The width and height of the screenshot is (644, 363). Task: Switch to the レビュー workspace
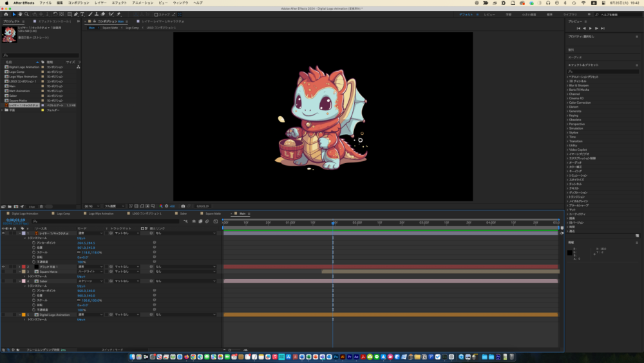coord(489,14)
